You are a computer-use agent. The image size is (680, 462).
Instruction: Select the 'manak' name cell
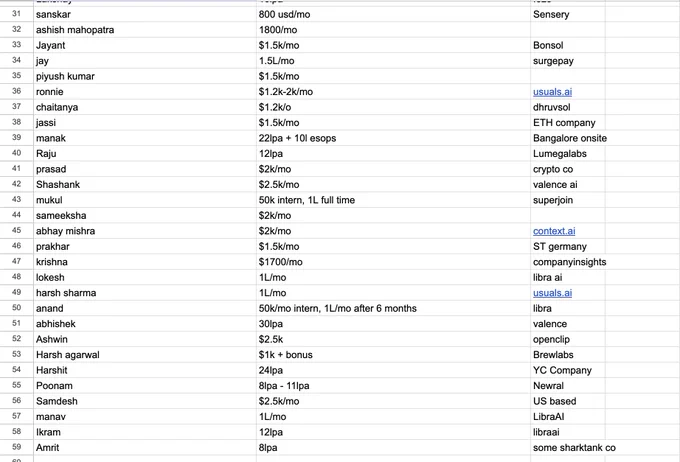click(x=145, y=138)
